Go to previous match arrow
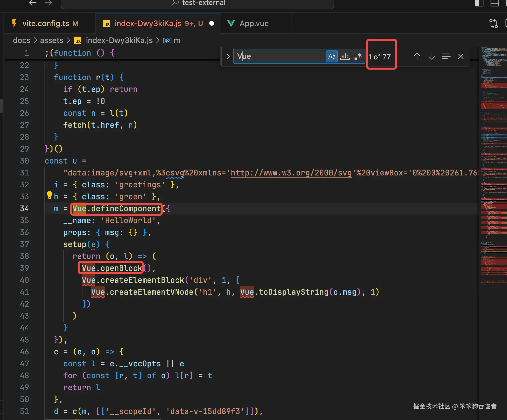Image resolution: width=507 pixels, height=420 pixels. click(x=417, y=56)
